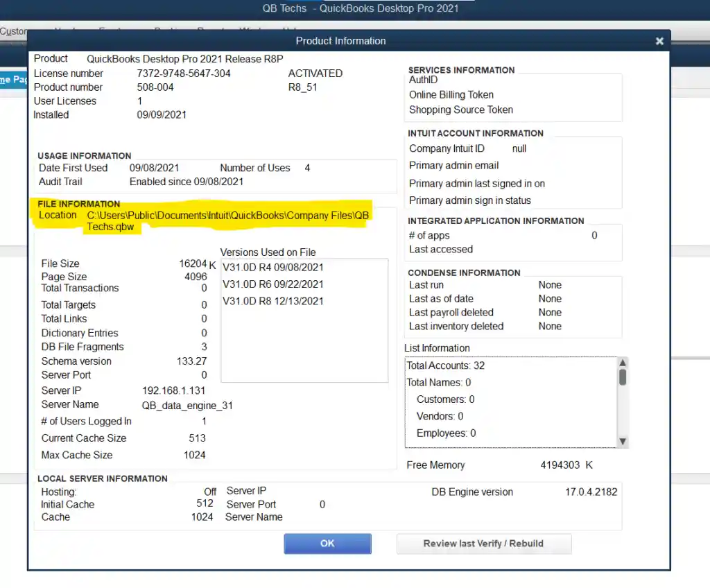This screenshot has height=588, width=710.
Task: Click Schema version value 133.27
Action: click(191, 361)
